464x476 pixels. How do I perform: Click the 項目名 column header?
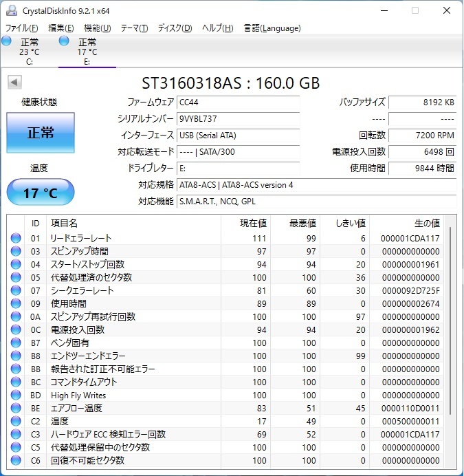tap(133, 223)
